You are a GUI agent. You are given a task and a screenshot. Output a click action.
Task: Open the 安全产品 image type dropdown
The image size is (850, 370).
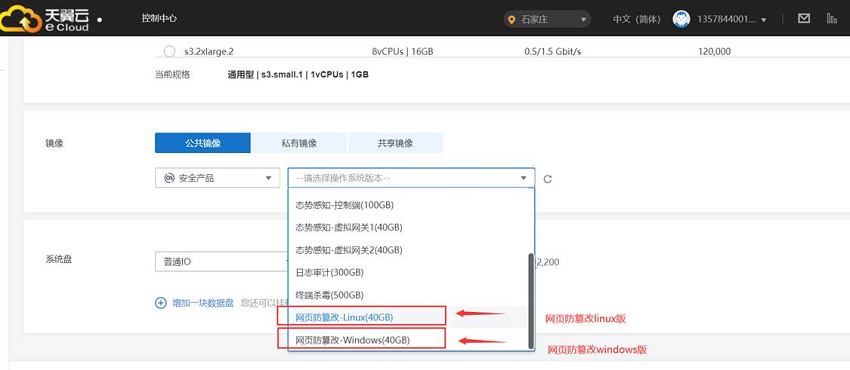[x=217, y=178]
